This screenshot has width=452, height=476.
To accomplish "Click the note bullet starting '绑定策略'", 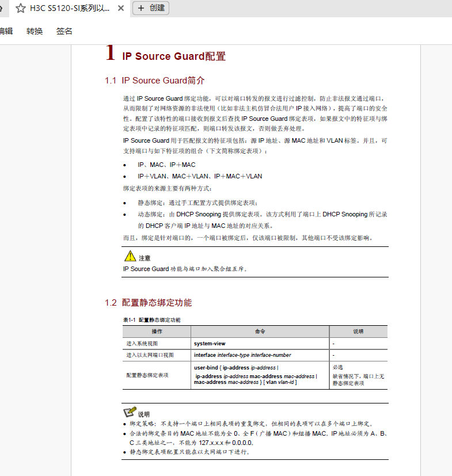I will (252, 424).
